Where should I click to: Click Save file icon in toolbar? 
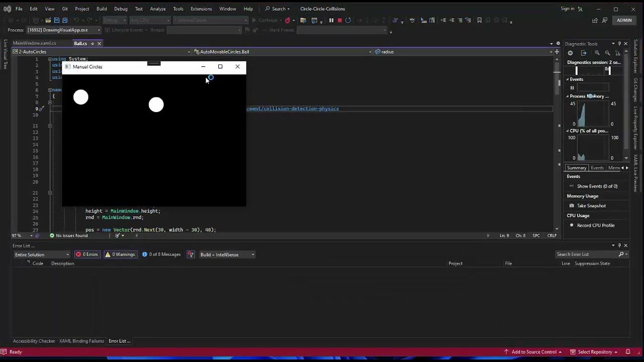(x=57, y=21)
